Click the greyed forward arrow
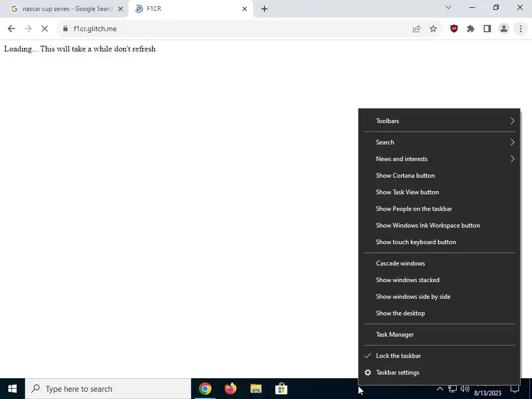This screenshot has height=399, width=532. 28,29
